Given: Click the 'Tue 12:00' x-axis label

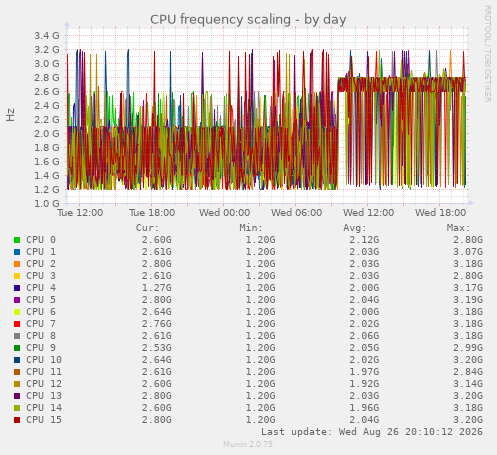Looking at the screenshot, I should pos(80,213).
